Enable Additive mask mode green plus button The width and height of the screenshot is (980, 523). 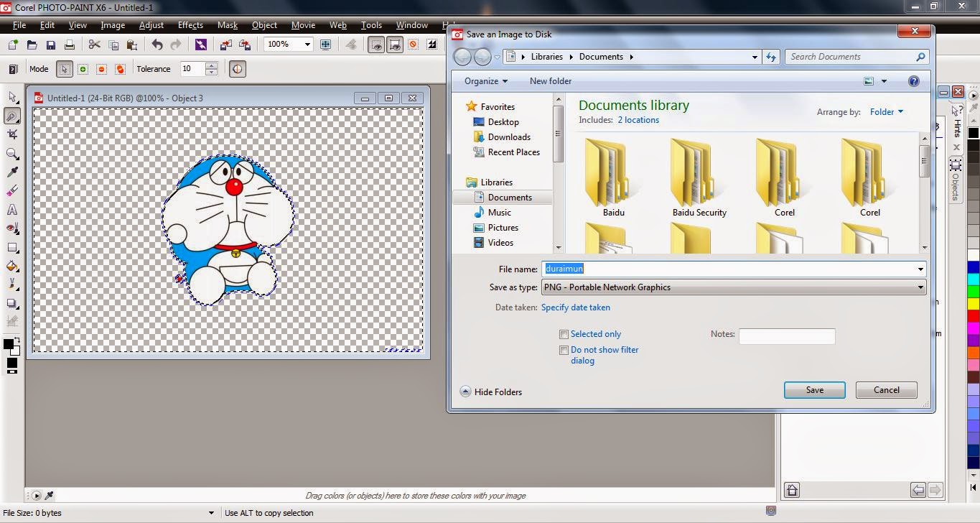pyautogui.click(x=83, y=69)
